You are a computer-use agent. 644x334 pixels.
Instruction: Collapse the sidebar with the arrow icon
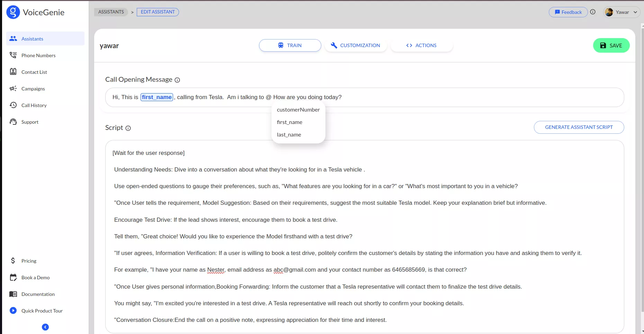coord(45,327)
